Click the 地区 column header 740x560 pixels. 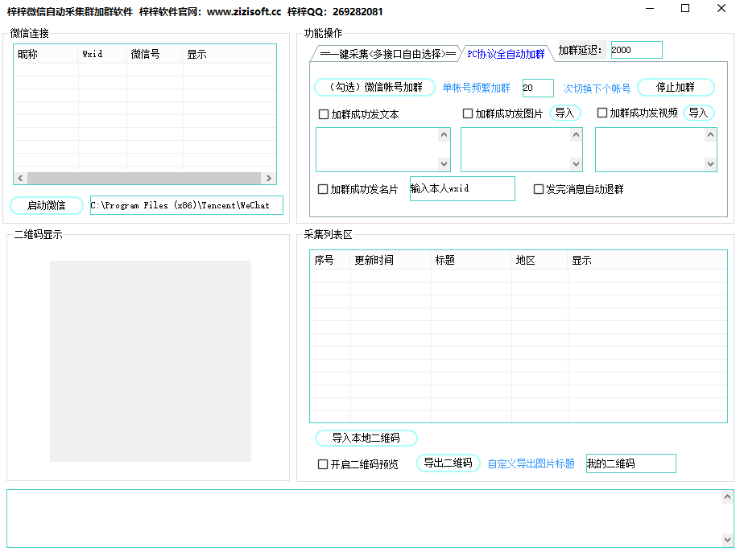tap(539, 260)
